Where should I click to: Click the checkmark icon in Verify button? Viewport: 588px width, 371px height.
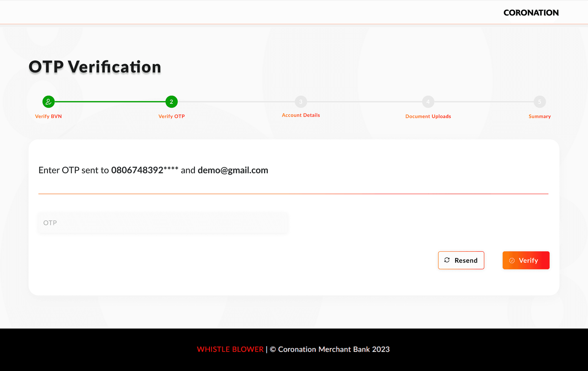[512, 260]
